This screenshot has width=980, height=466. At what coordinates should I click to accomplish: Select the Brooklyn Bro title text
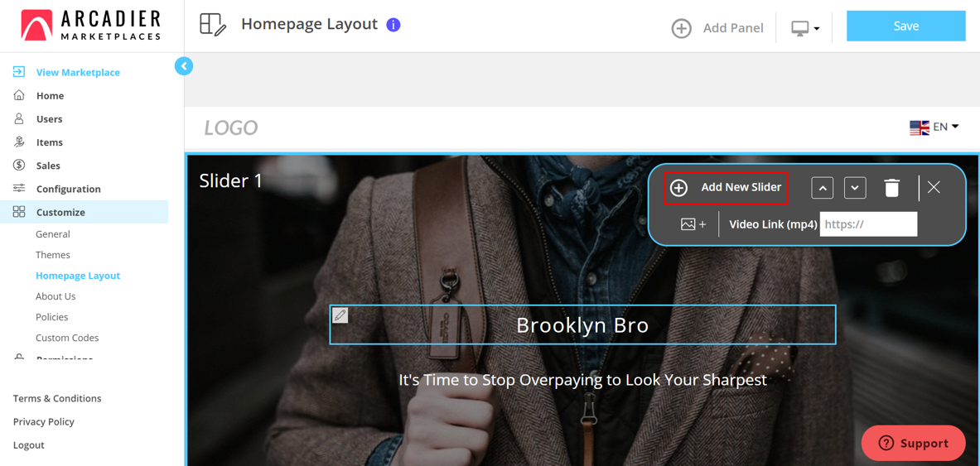pos(582,324)
